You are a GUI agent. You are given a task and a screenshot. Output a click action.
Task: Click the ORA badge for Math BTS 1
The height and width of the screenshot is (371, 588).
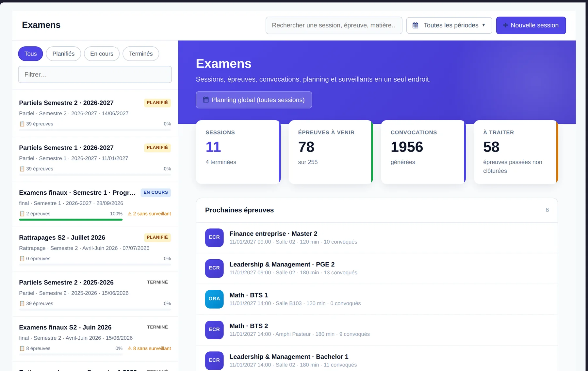(214, 299)
